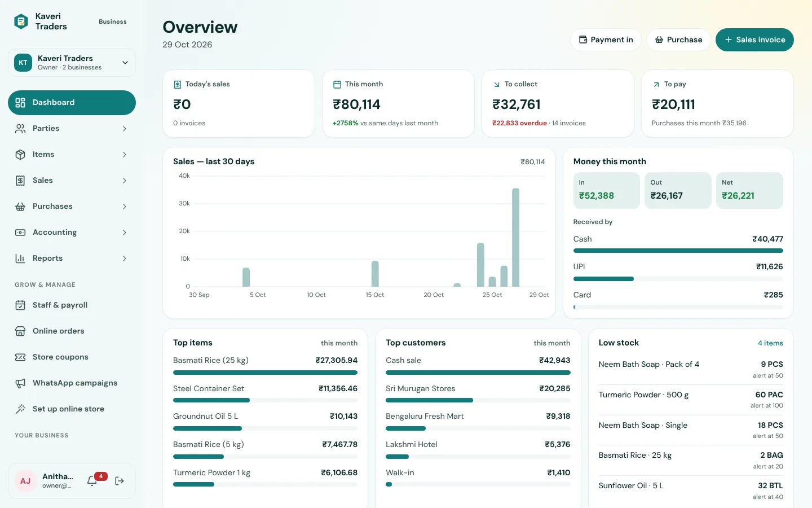Click the logout icon
Screen dimensions: 812x508
pos(120,481)
